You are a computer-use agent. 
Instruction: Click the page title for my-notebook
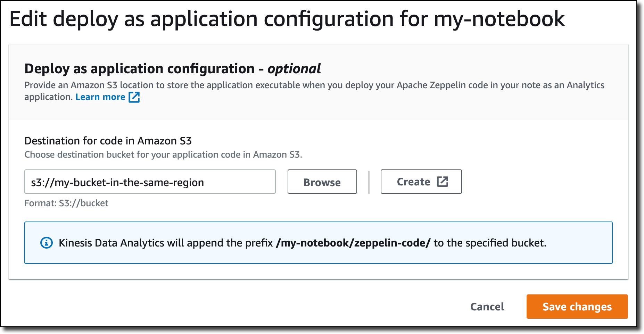pyautogui.click(x=287, y=19)
